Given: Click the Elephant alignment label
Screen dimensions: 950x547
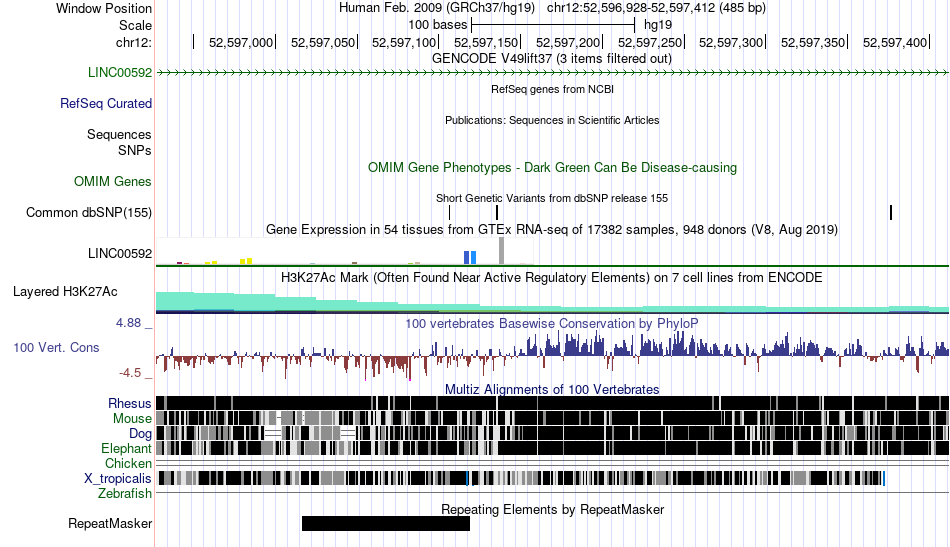Looking at the screenshot, I should coord(126,448).
